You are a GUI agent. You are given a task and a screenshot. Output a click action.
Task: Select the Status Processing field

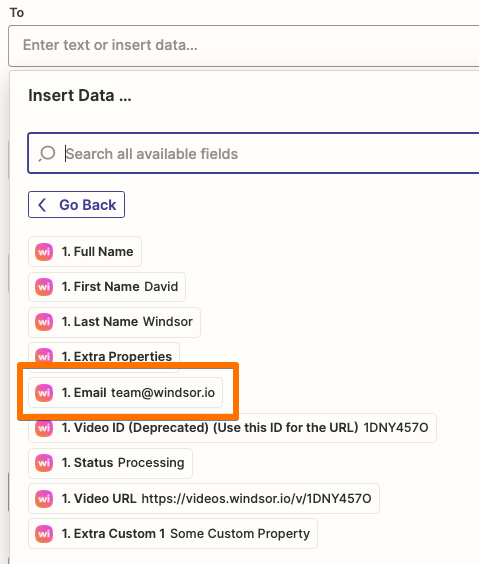pyautogui.click(x=110, y=463)
